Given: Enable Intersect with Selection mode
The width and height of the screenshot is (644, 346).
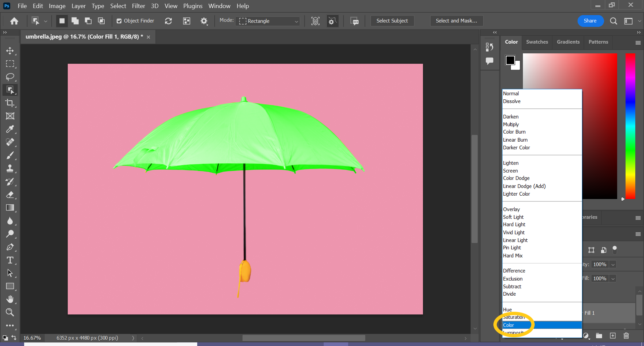Looking at the screenshot, I should pos(101,21).
